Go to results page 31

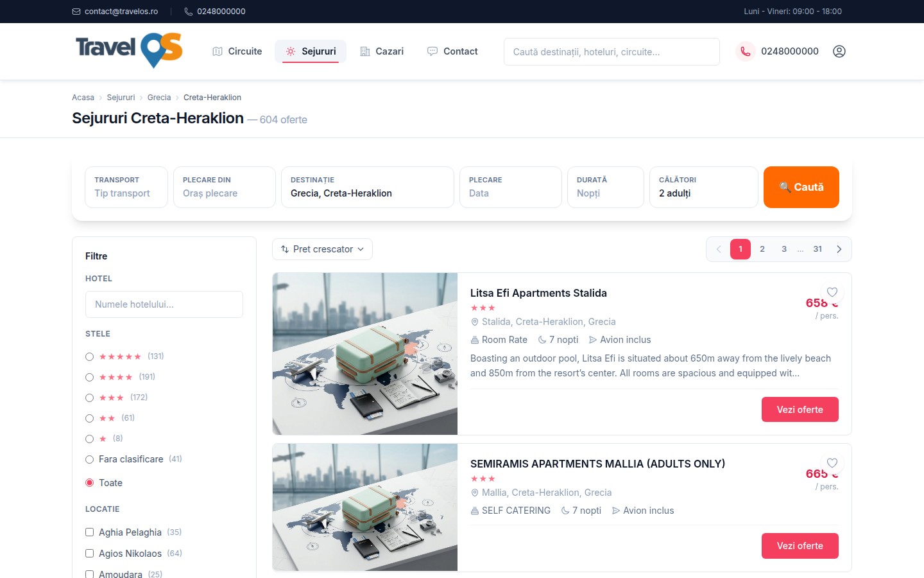point(817,249)
